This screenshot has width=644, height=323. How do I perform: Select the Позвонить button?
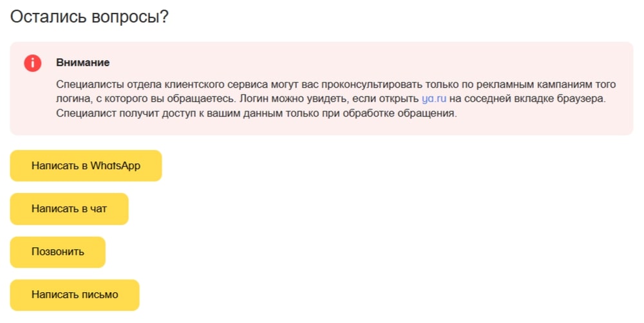pos(57,252)
